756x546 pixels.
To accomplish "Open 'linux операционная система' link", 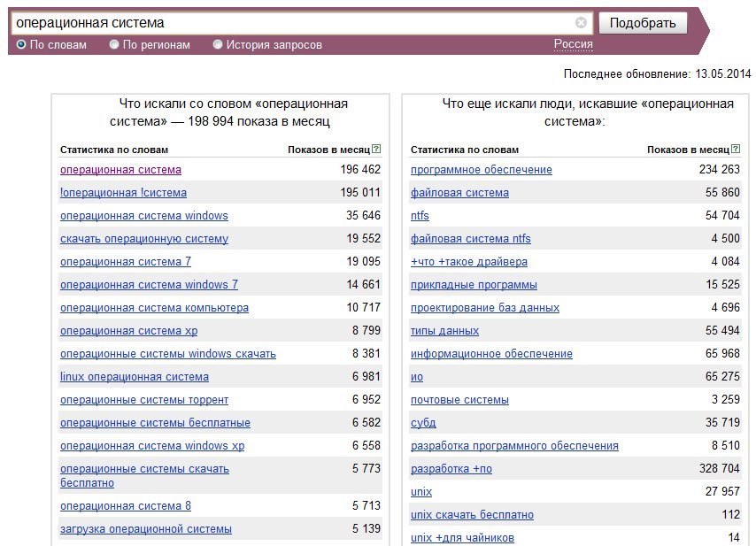I will point(135,377).
